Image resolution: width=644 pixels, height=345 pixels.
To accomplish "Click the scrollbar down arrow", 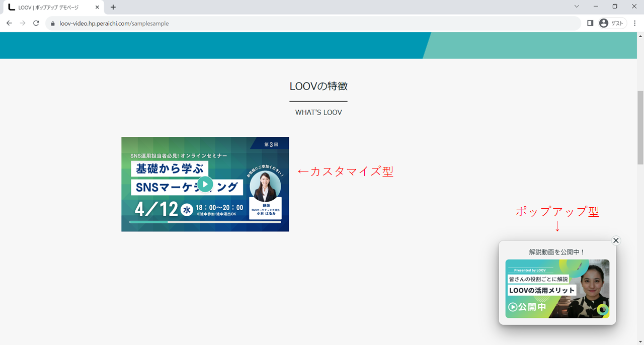I will coord(640,341).
